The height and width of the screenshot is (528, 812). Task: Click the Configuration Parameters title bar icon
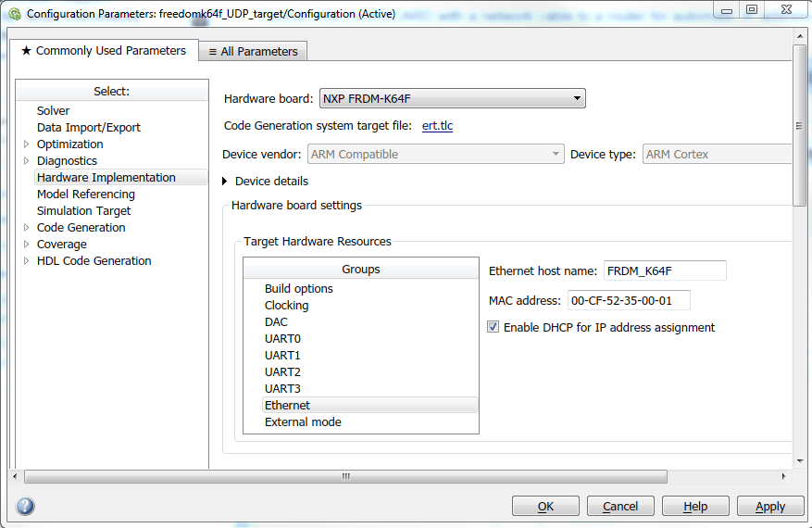[14, 14]
